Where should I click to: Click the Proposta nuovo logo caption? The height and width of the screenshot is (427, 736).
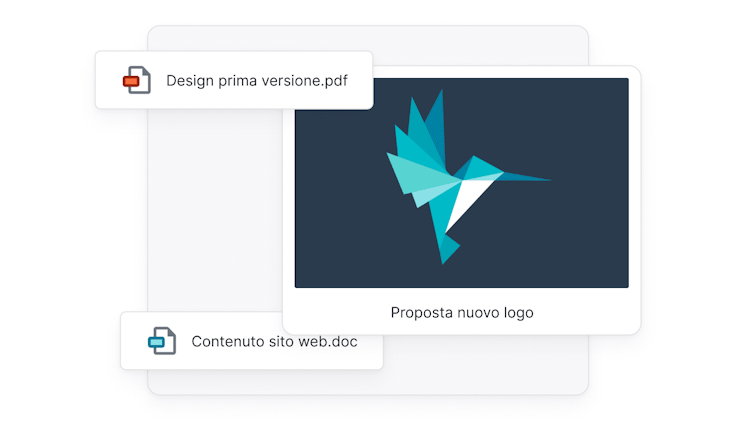461,312
